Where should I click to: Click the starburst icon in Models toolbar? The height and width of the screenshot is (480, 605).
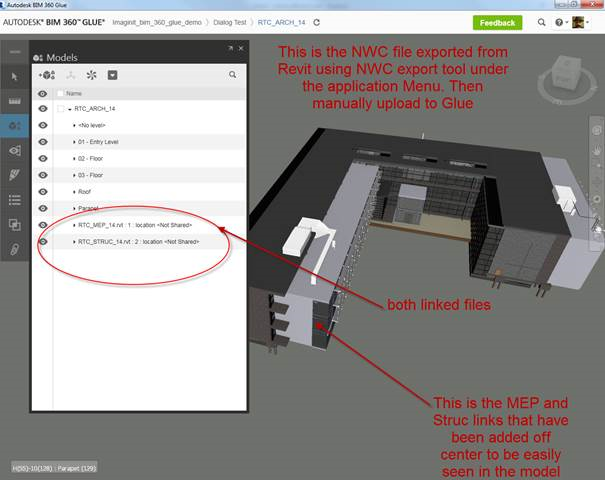tap(91, 75)
